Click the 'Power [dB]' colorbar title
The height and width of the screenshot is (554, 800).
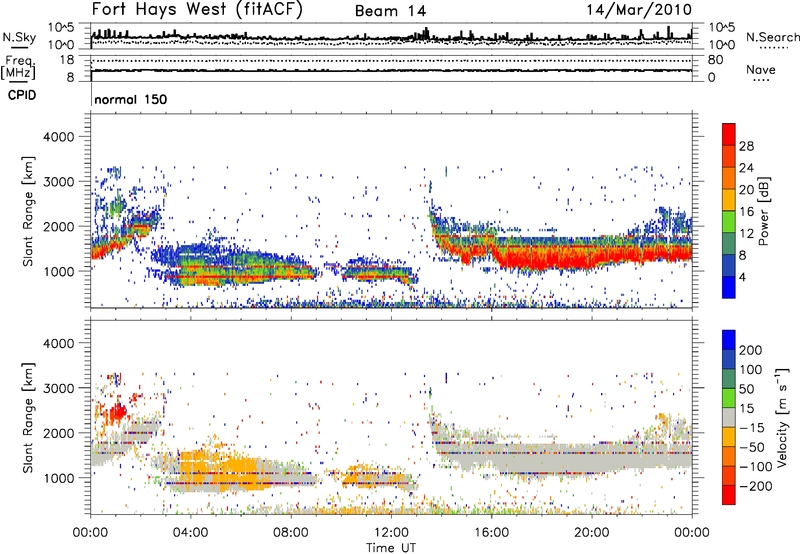(764, 211)
